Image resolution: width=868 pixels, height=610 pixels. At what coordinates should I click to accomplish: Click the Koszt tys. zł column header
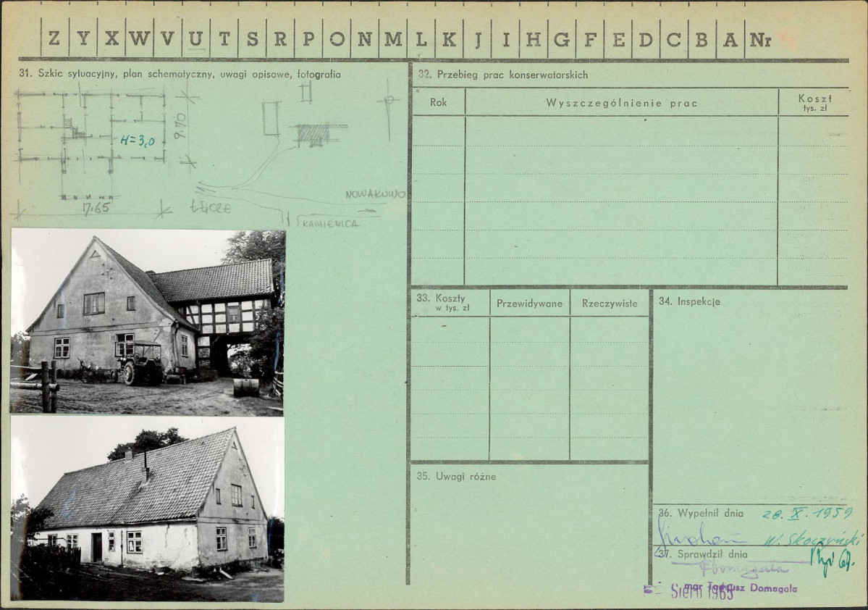[814, 102]
